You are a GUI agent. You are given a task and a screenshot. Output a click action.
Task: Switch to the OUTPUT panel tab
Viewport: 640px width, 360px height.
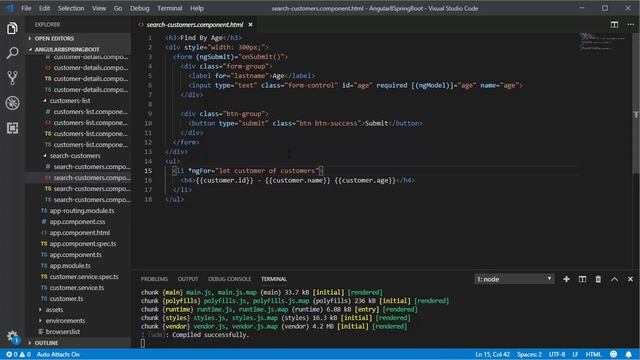(188, 279)
